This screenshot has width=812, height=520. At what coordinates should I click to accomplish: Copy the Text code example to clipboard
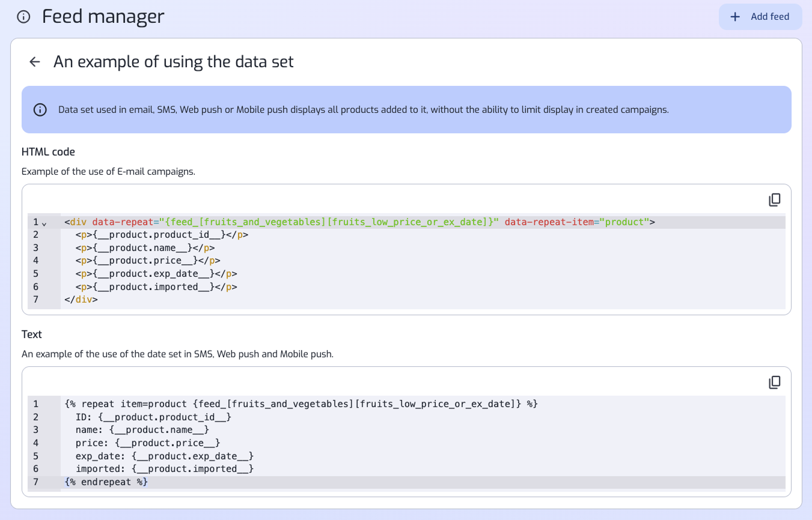[x=775, y=382]
